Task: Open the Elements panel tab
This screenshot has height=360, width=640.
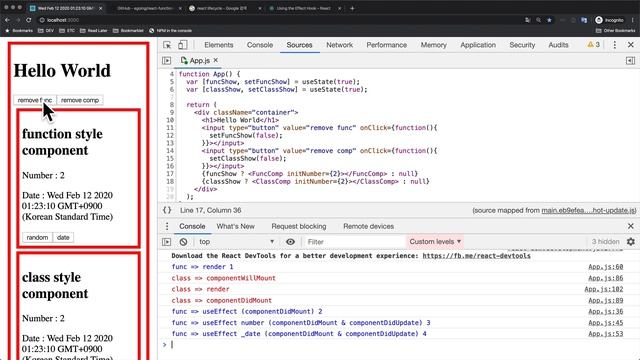Action: tap(218, 45)
